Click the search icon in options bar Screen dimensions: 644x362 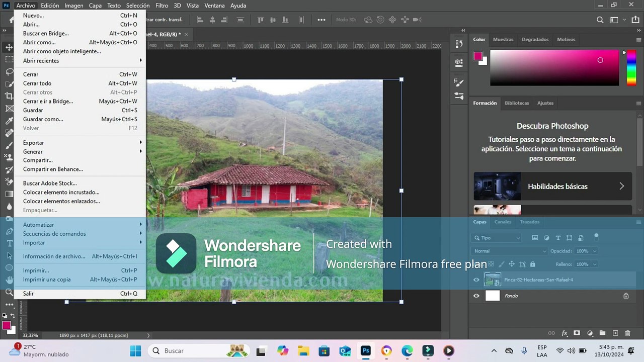(600, 20)
